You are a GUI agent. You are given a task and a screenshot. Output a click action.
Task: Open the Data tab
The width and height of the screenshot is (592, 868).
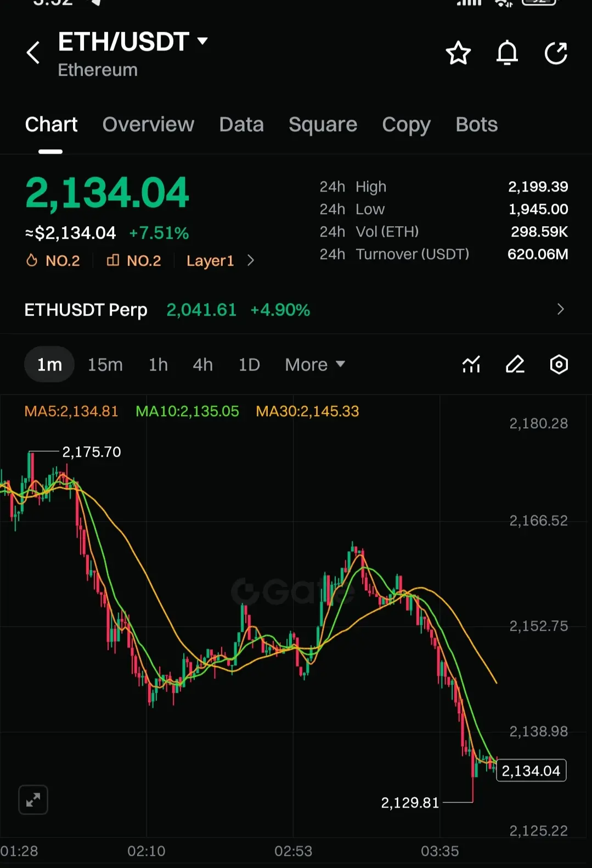point(241,125)
